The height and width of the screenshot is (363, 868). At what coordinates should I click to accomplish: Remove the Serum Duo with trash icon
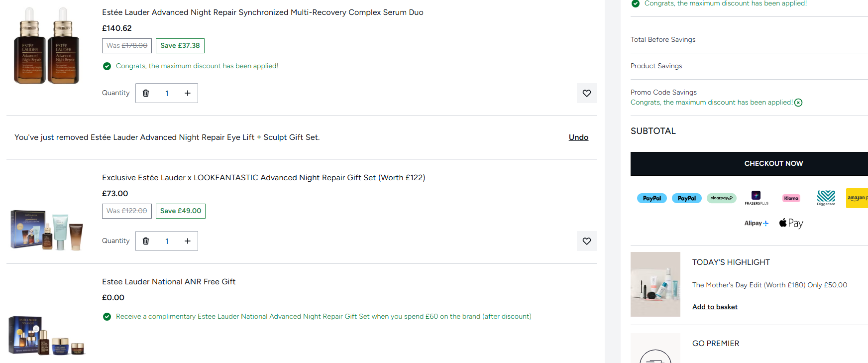point(146,93)
